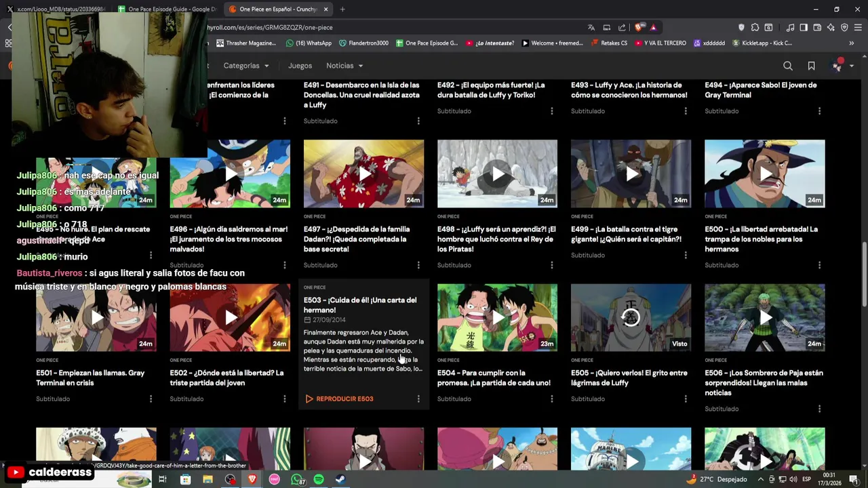
Task: Open the Kicklet.app bookmark
Action: point(762,43)
